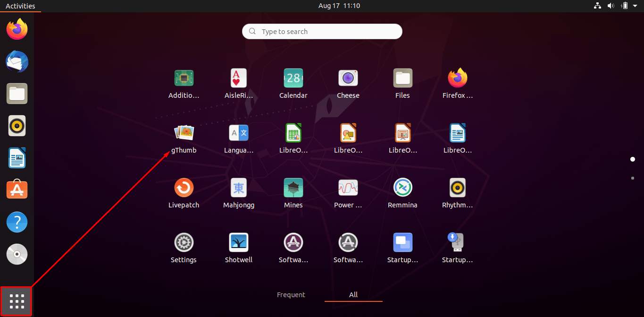Screen dimensions: 644x317
Task: Start the Mahjongg game
Action: coord(239,188)
